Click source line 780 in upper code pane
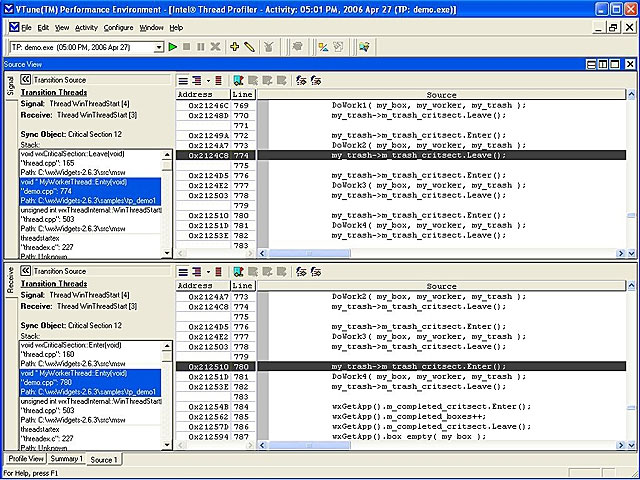Screen dimensions: 640x480 tap(419, 215)
